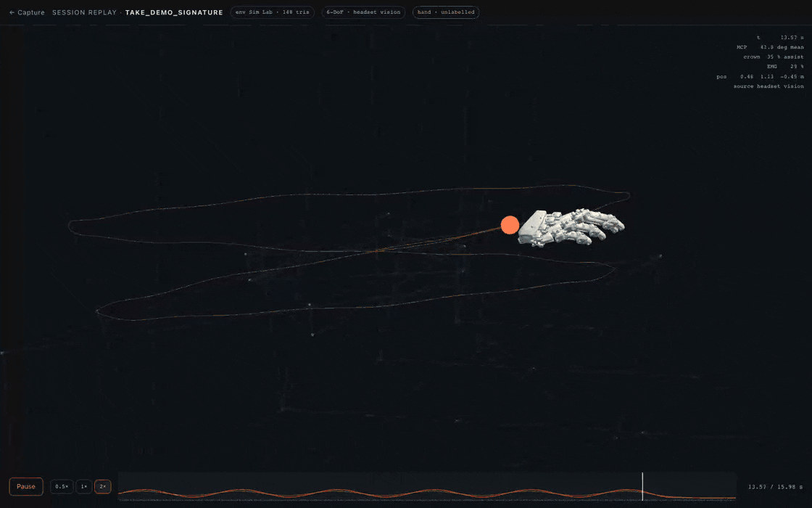Go back via the Capture arrow link
The height and width of the screenshot is (508, 812).
27,12
